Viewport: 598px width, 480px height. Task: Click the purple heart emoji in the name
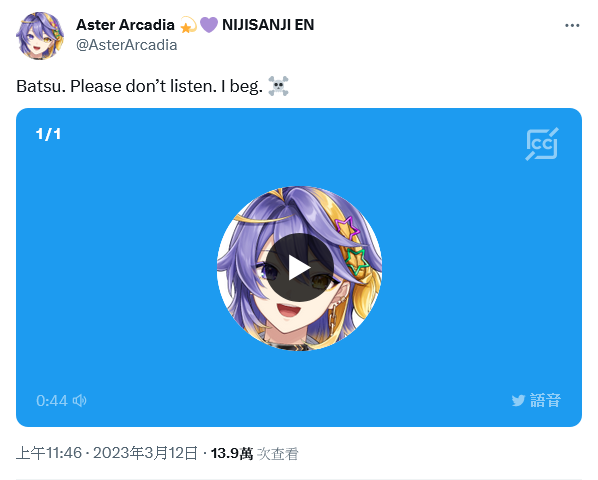click(209, 25)
